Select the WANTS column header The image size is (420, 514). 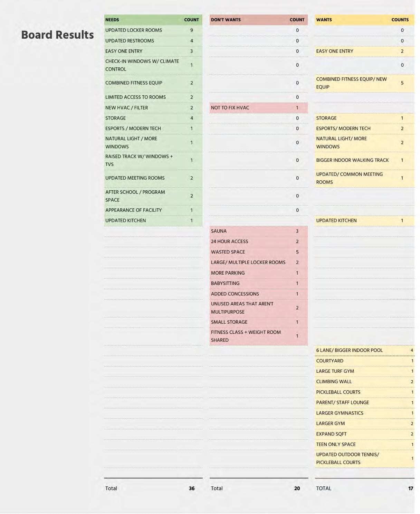click(x=324, y=20)
